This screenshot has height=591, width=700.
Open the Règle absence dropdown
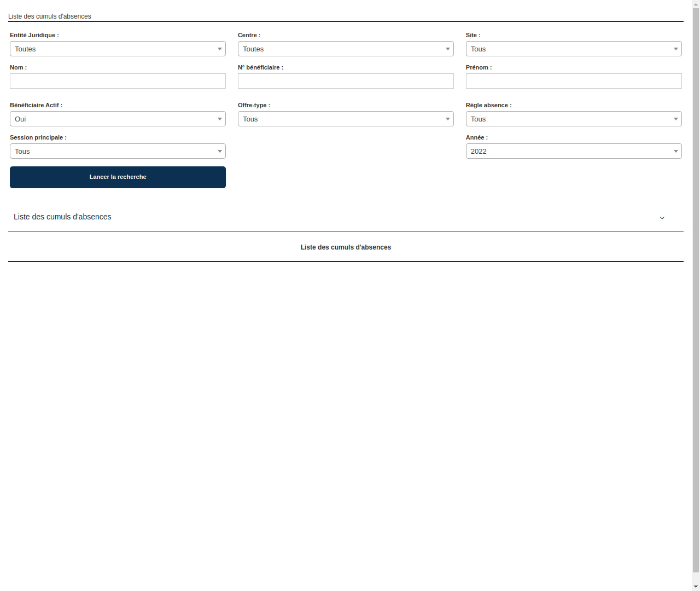pos(573,119)
